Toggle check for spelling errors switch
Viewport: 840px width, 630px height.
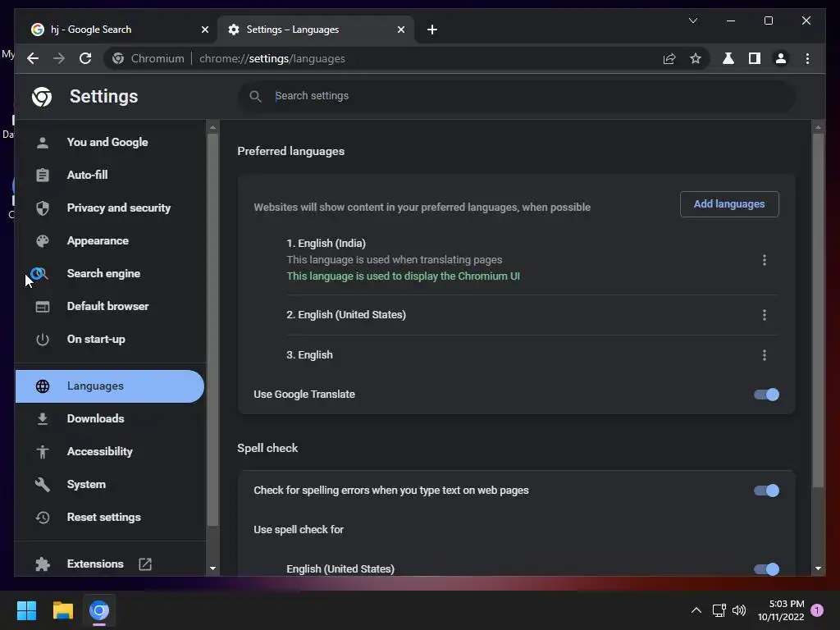pos(767,491)
